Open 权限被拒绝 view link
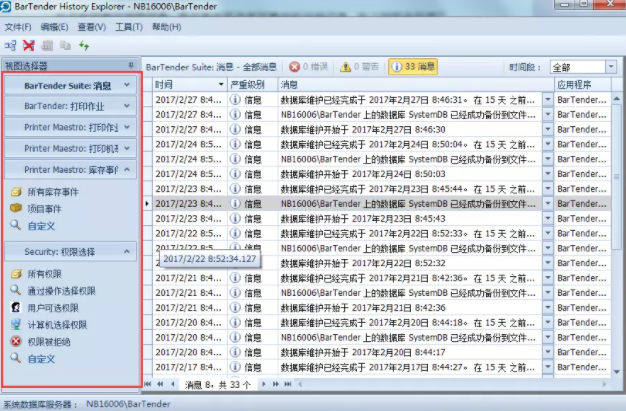Screen dimensions: 626x411 tap(49, 342)
